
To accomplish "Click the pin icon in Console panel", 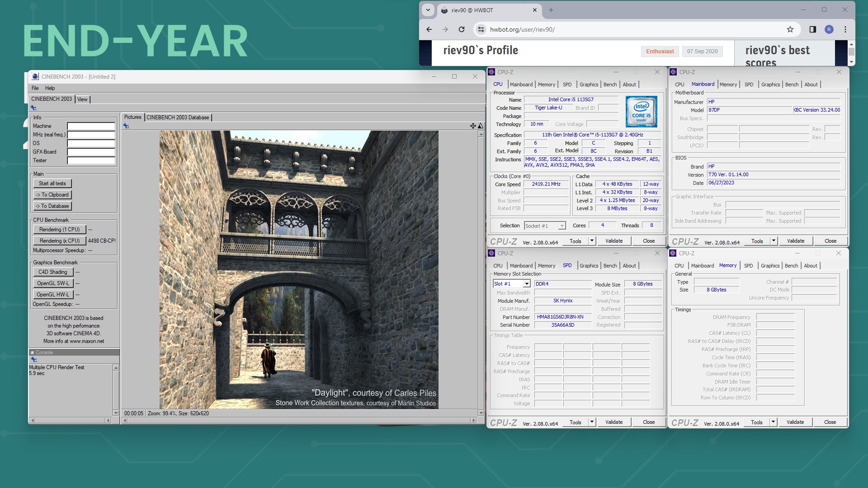I will (33, 360).
